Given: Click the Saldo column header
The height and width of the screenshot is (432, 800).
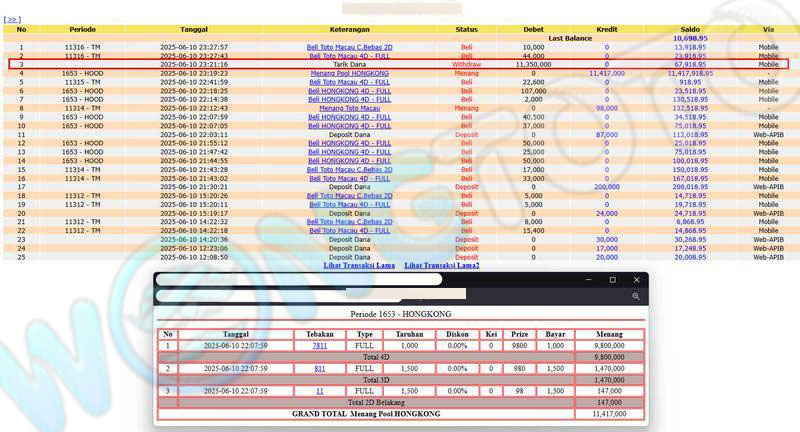Looking at the screenshot, I should coord(690,29).
